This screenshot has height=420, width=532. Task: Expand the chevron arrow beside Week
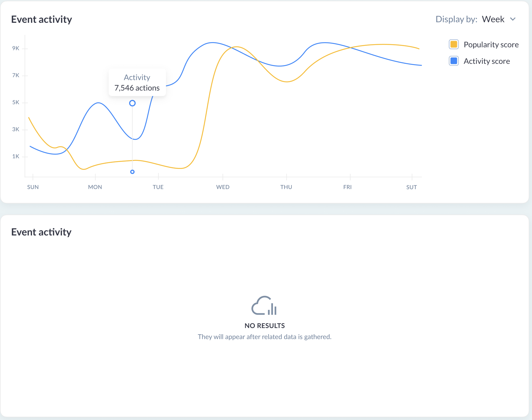(x=513, y=19)
